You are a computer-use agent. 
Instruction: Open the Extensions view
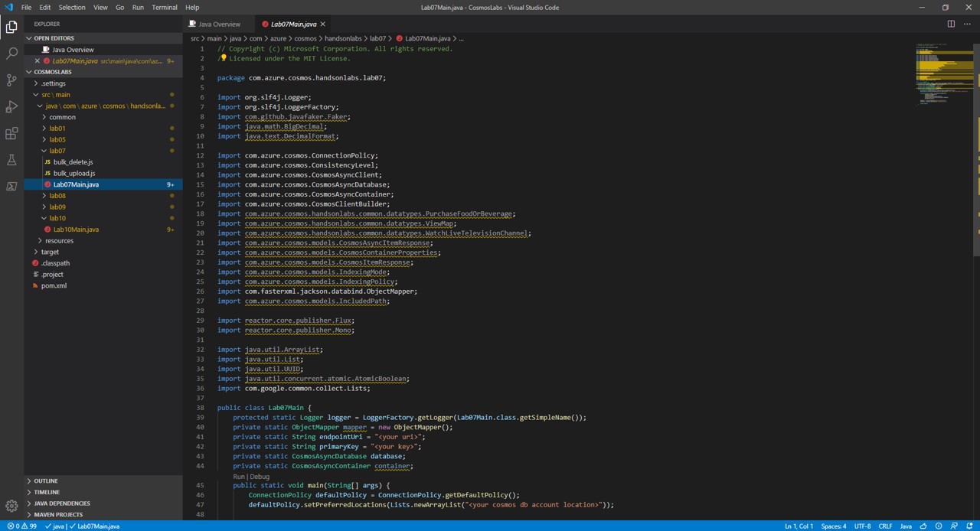point(11,133)
